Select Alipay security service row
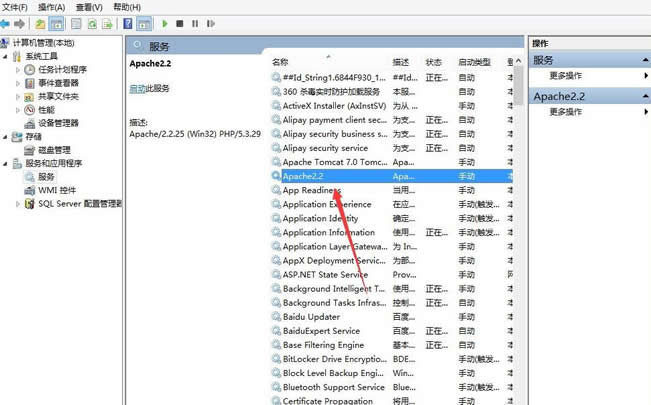 [392, 148]
